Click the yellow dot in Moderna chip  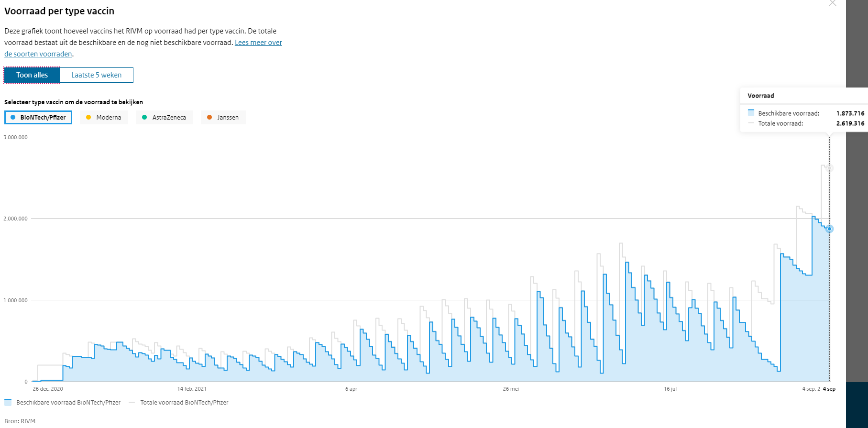click(x=88, y=117)
